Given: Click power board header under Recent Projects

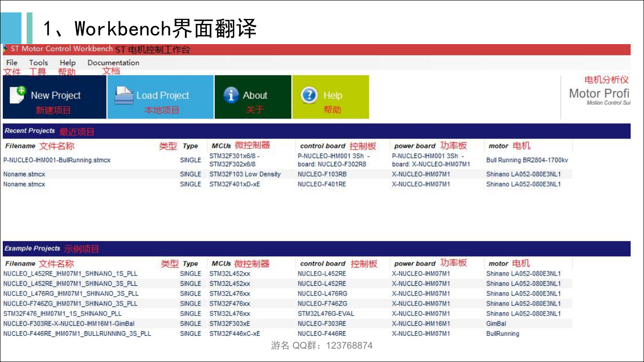Looking at the screenshot, I should click(414, 146).
